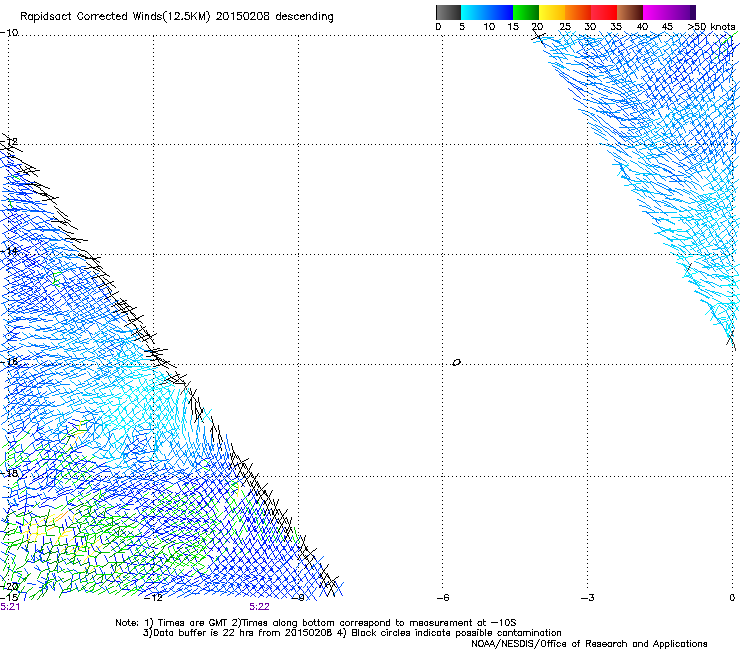Screen dimensions: 740x650
Task: Click the yellow 20-25 knots legend segment
Action: point(552,12)
